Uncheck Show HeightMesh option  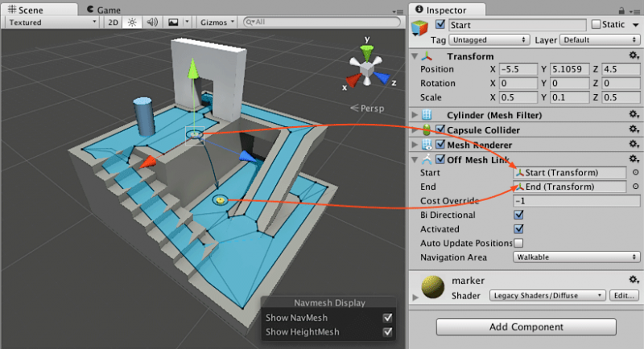[x=387, y=332]
